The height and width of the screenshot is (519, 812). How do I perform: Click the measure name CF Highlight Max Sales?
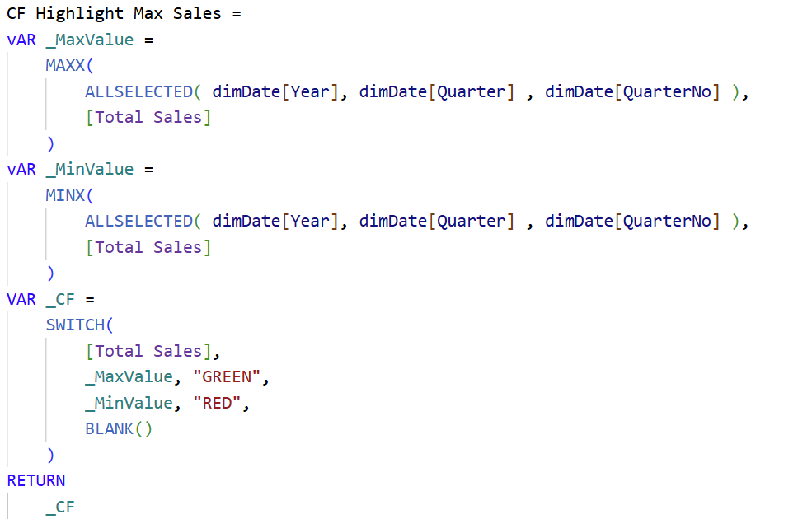pyautogui.click(x=114, y=13)
